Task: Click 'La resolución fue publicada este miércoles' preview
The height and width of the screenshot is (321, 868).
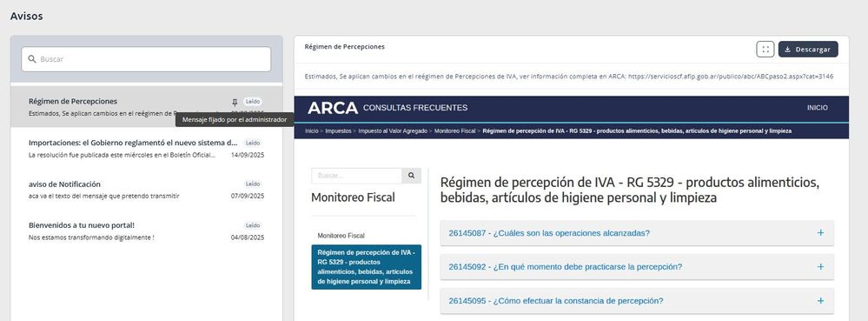Action: 122,155
